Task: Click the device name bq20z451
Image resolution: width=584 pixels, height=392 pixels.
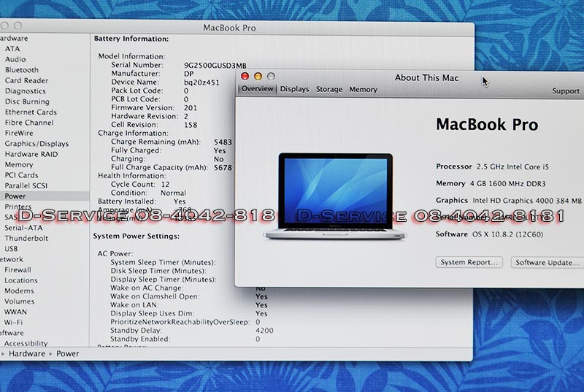Action: point(201,82)
